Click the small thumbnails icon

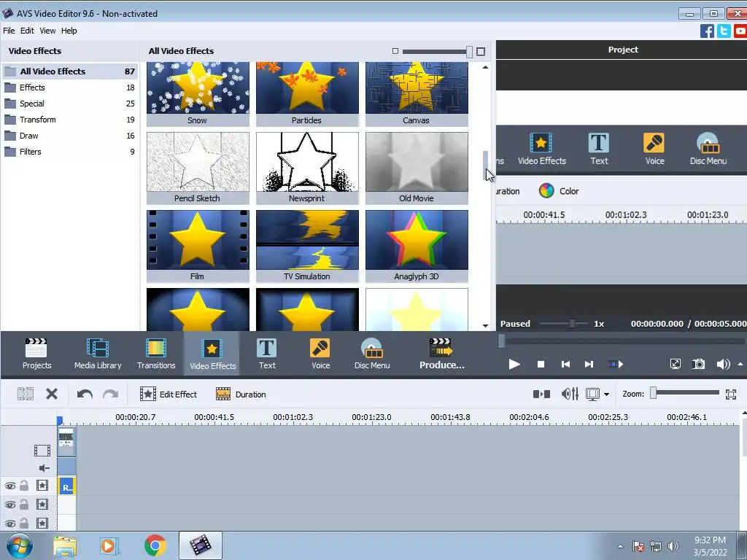395,51
